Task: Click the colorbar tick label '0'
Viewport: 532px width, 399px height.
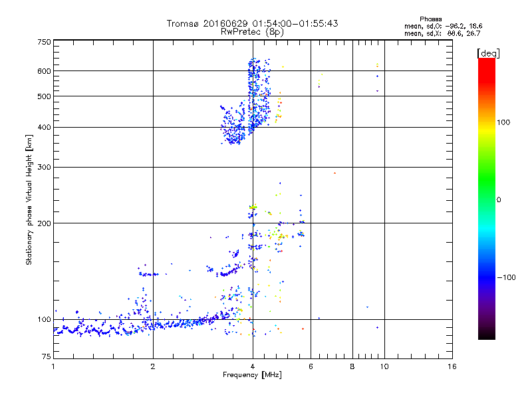Action: pos(499,200)
